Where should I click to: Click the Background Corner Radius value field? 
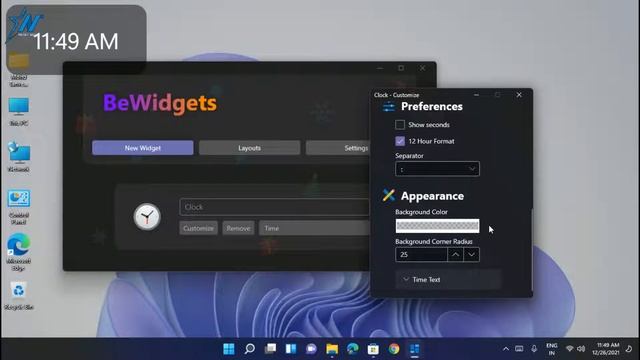(x=421, y=254)
